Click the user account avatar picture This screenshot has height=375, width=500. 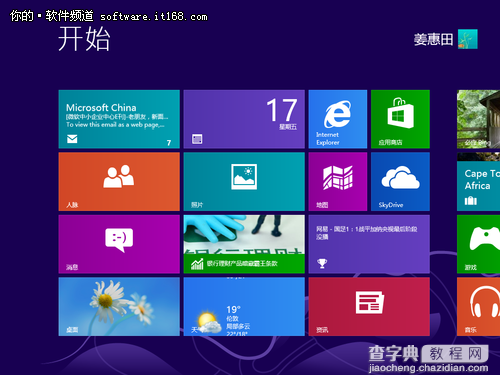tap(468, 39)
